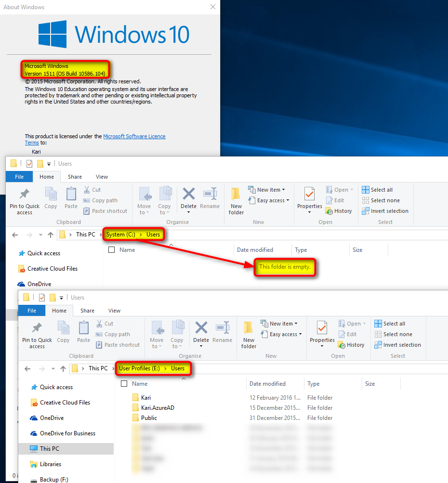
Task: Open Microsoft Software Licence link in About Windows
Action: 134,136
